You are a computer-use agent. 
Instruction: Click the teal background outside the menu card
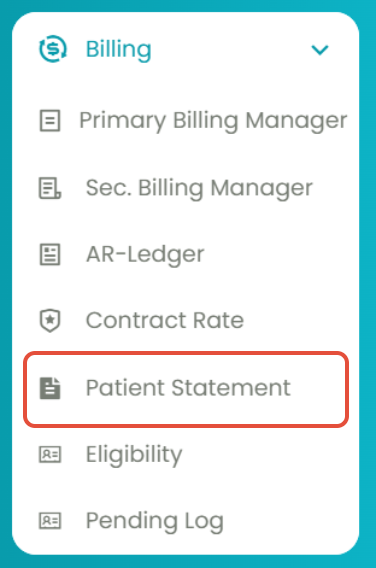pyautogui.click(x=5, y=284)
